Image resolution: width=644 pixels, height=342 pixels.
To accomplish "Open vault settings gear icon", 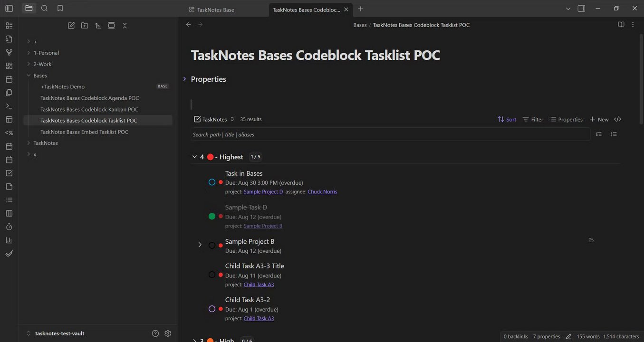I will 168,333.
